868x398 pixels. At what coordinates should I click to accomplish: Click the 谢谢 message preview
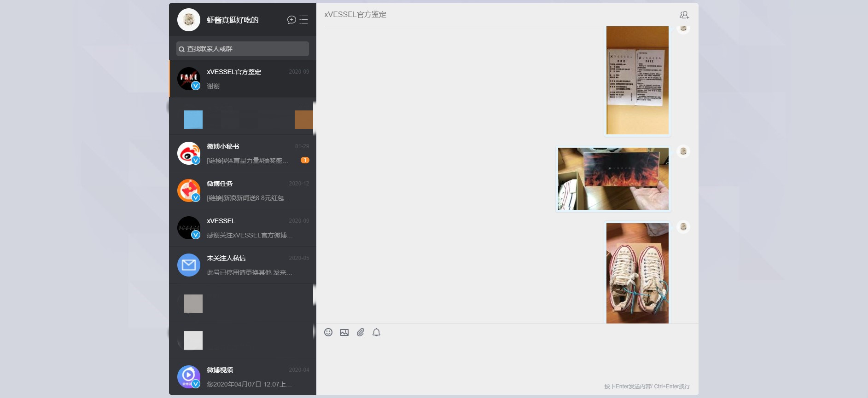213,86
